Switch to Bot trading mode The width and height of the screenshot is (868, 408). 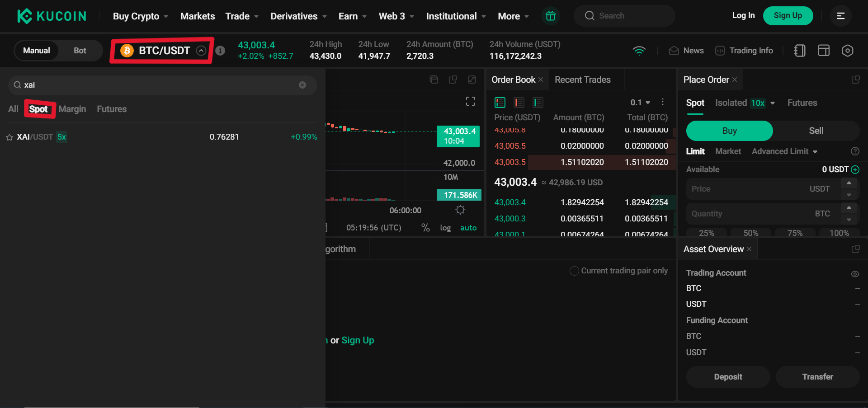point(80,51)
